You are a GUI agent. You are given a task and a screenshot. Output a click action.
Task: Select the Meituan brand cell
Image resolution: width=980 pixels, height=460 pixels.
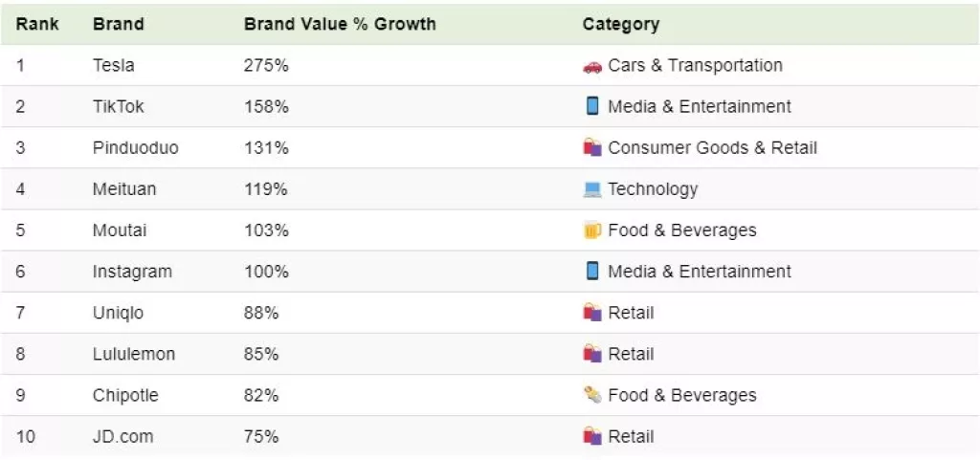click(123, 189)
